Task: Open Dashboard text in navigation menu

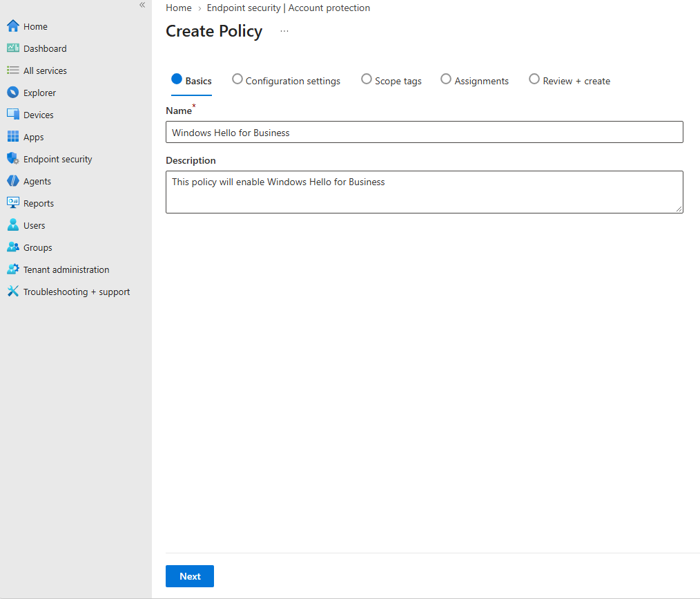Action: tap(45, 48)
